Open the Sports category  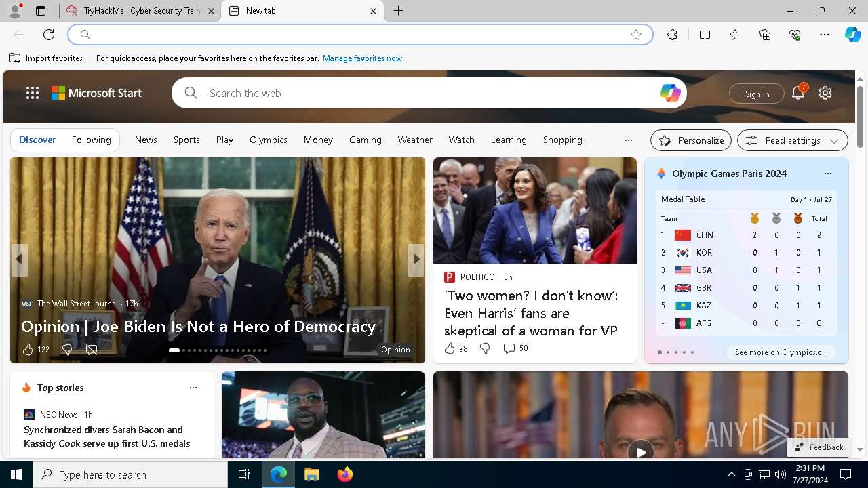[x=186, y=140]
